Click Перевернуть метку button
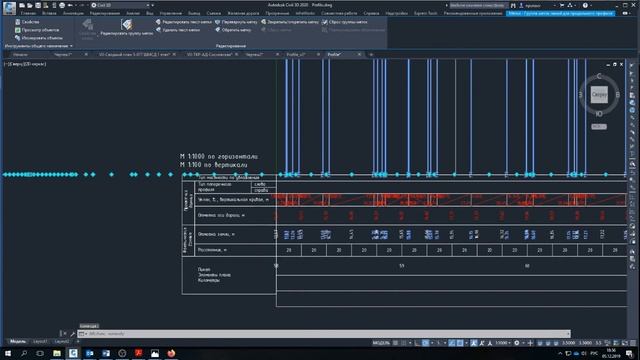Image resolution: width=640 pixels, height=360 pixels. 236,22
